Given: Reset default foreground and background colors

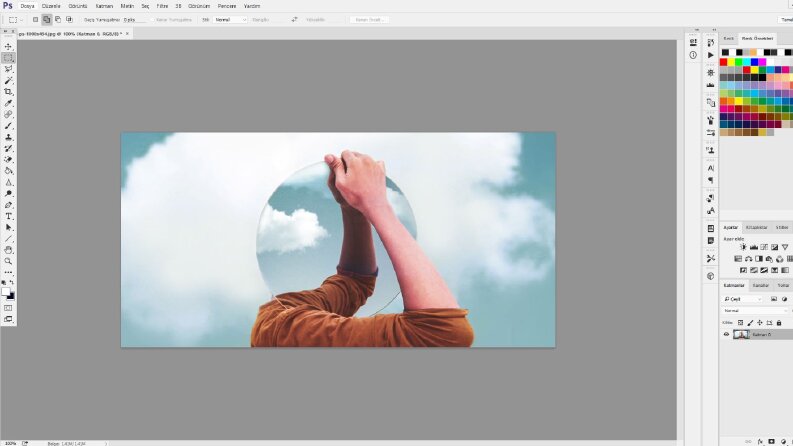Looking at the screenshot, I should click(x=4, y=283).
